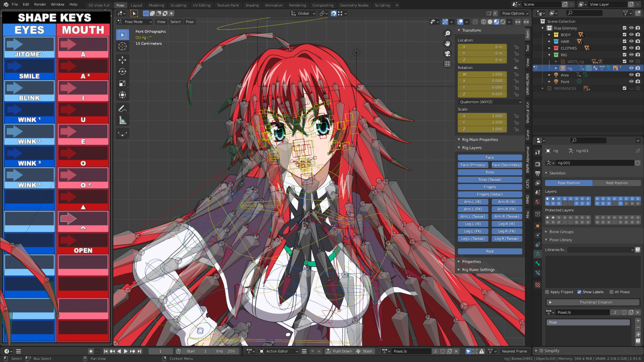Image resolution: width=644 pixels, height=362 pixels.
Task: Open the View Layer properties tab icon
Action: click(x=538, y=183)
